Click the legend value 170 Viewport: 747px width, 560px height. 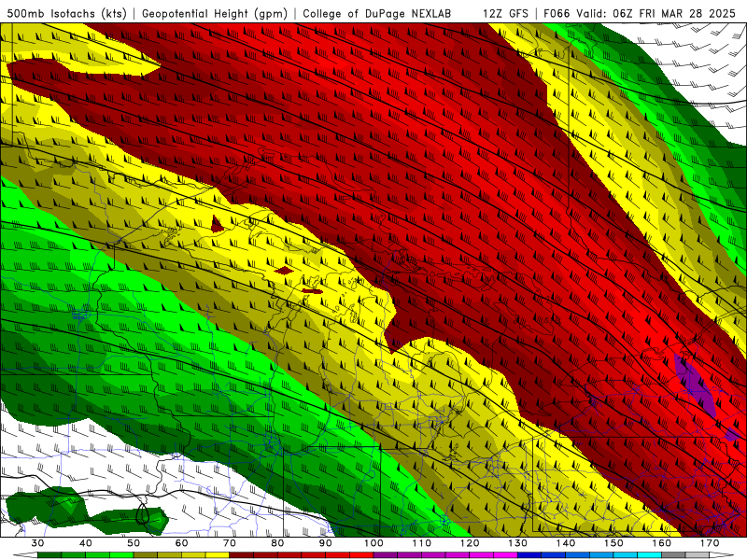click(x=710, y=543)
